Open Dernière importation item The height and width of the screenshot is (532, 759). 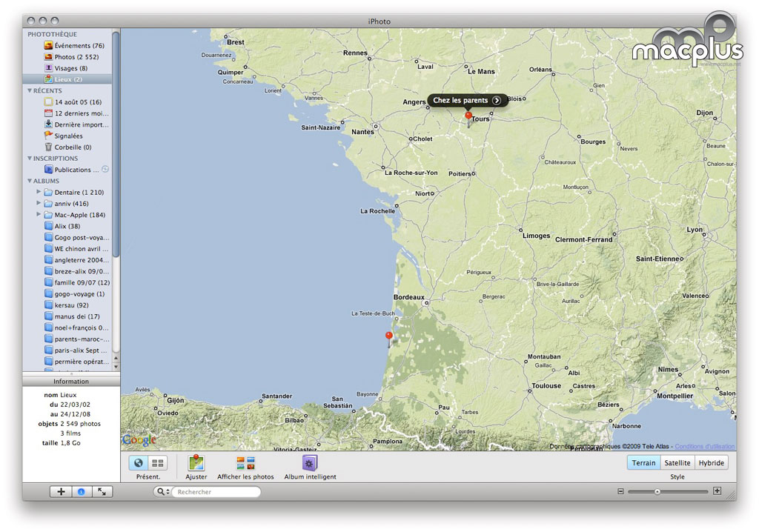(x=76, y=124)
